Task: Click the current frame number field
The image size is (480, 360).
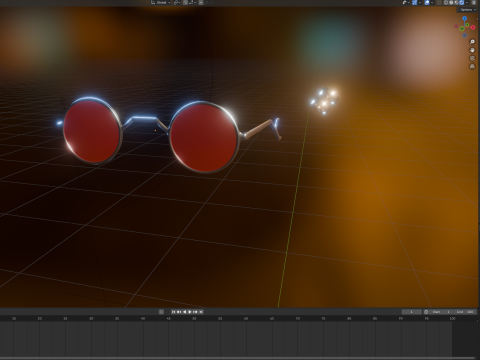Action: pyautogui.click(x=411, y=312)
